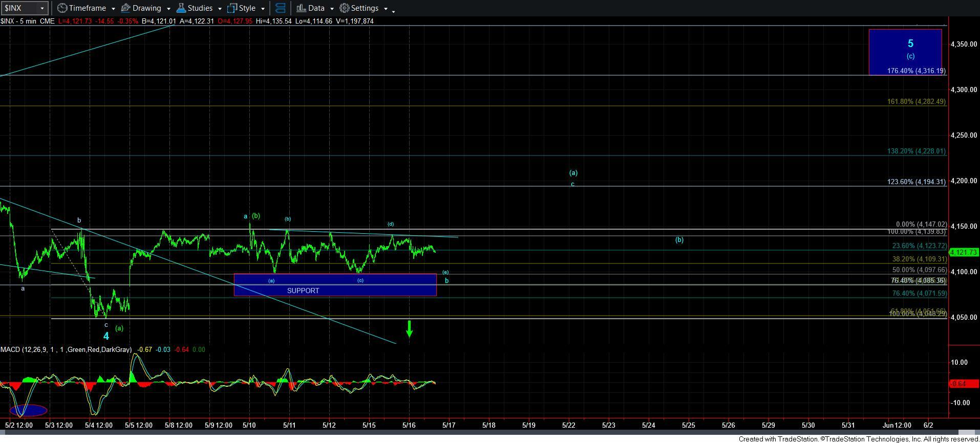Click the green down arrow marker

[410, 328]
